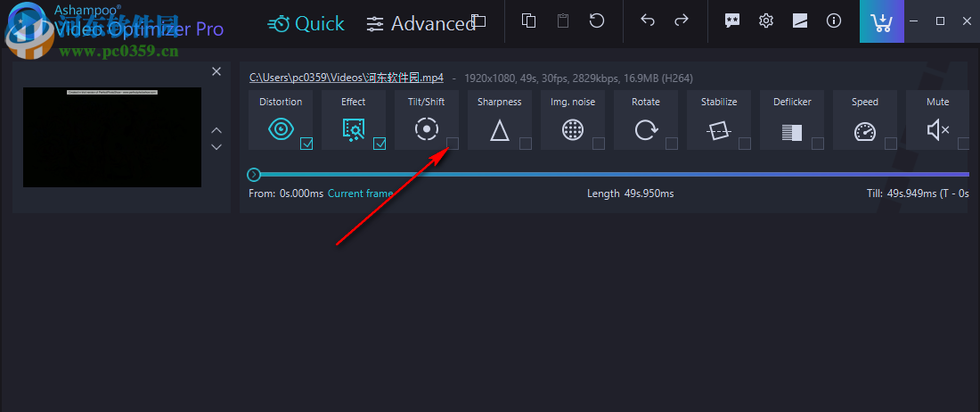Enable the Deflicker checkbox
980x412 pixels.
(818, 144)
